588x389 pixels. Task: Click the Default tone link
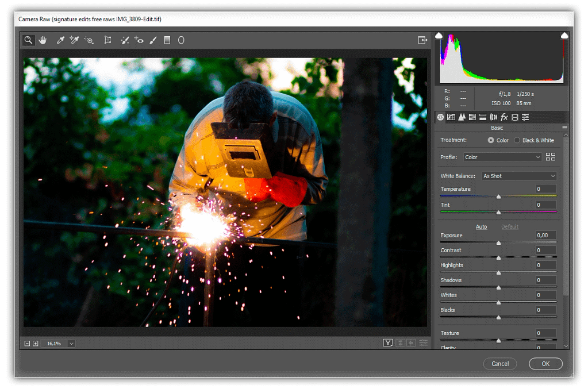coord(510,227)
